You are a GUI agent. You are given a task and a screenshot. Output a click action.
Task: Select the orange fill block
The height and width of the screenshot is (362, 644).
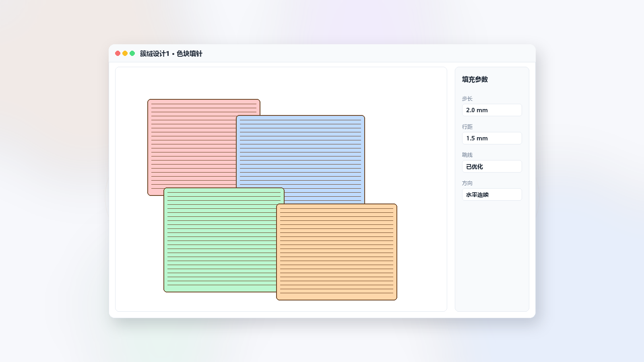click(x=336, y=252)
